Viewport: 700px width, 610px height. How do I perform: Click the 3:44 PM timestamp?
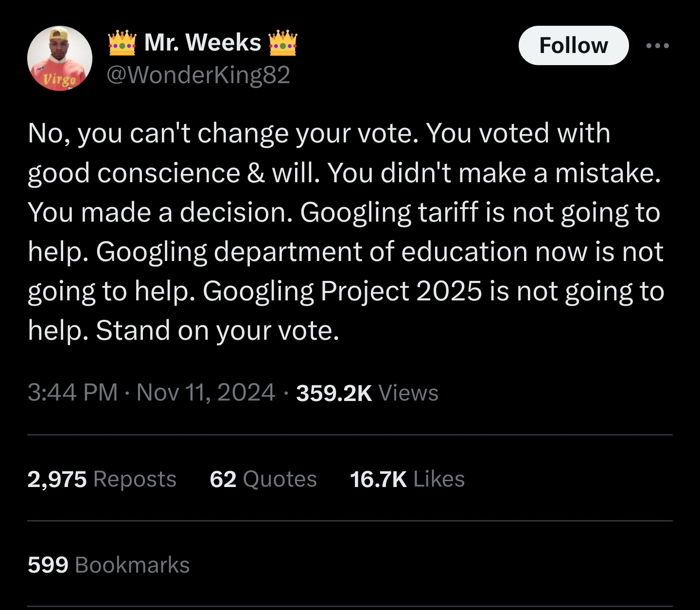72,392
